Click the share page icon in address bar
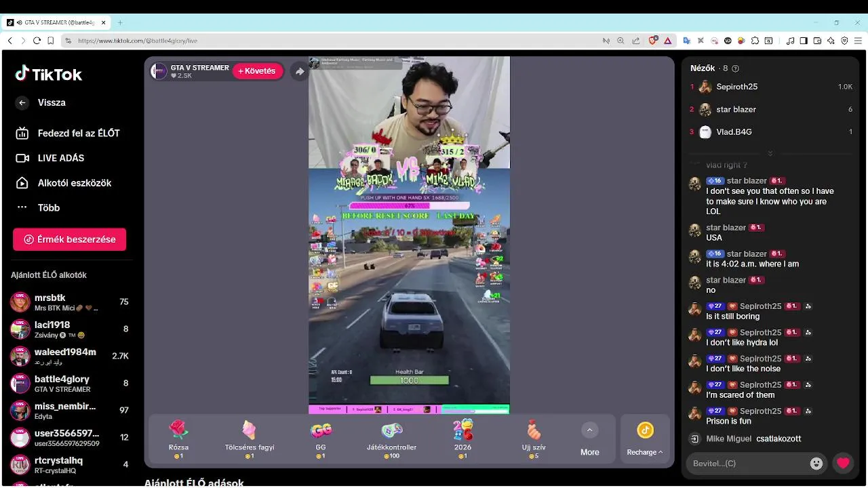The height and width of the screenshot is (488, 868). (x=635, y=41)
